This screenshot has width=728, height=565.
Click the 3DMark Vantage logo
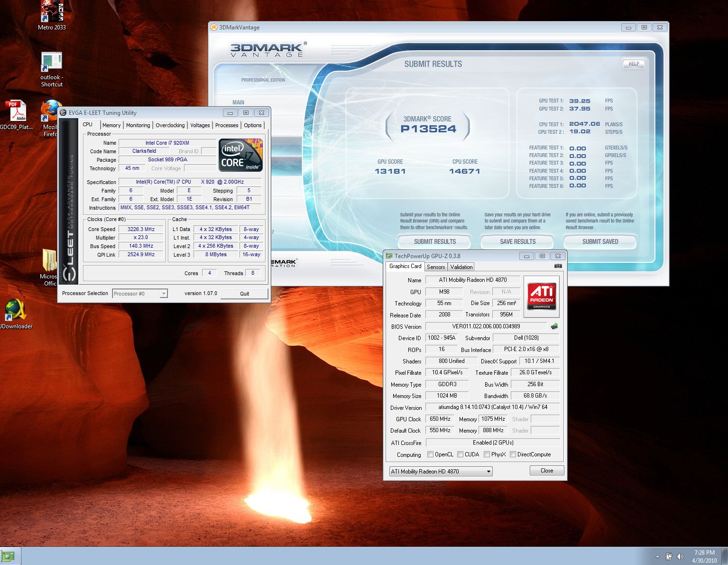pyautogui.click(x=268, y=49)
